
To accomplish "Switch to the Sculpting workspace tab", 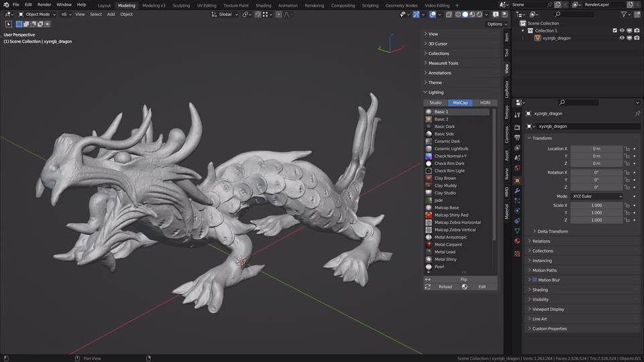I will point(181,5).
